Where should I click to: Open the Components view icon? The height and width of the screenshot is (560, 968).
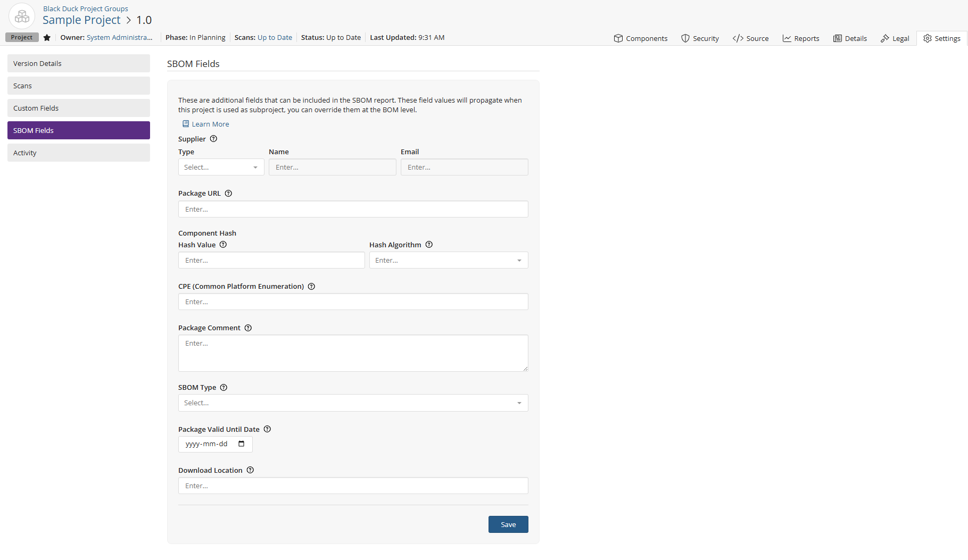pos(619,38)
